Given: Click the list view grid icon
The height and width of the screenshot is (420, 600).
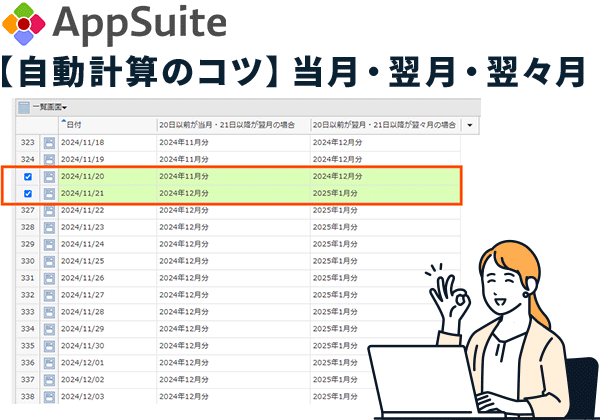Looking at the screenshot, I should 22,106.
